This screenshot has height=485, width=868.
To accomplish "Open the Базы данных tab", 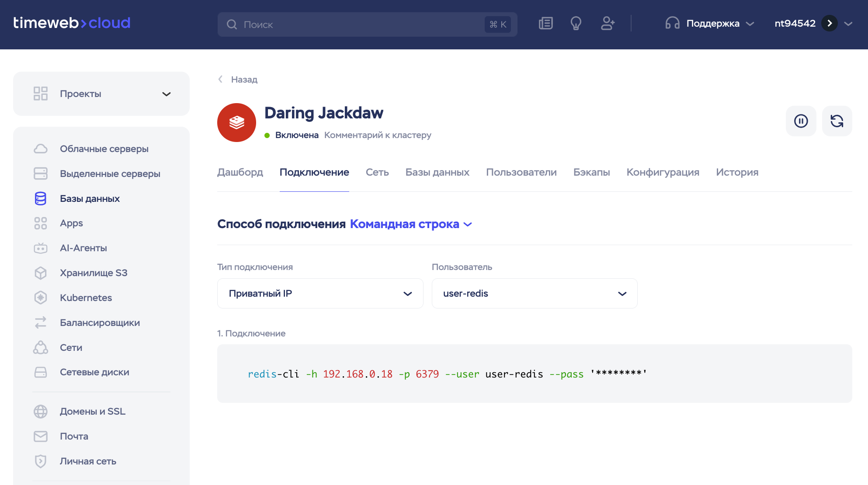I will [x=437, y=172].
